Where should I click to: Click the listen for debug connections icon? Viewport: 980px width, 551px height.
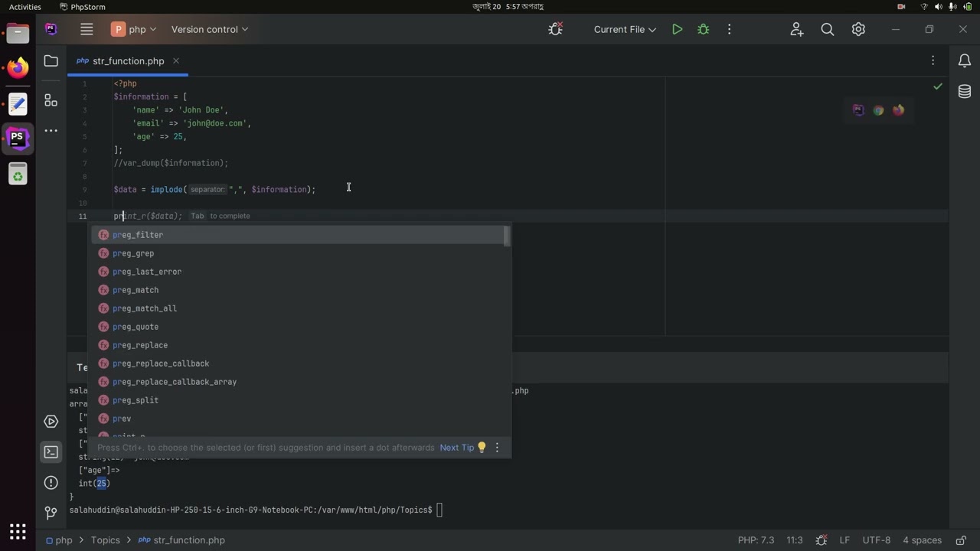(x=556, y=29)
